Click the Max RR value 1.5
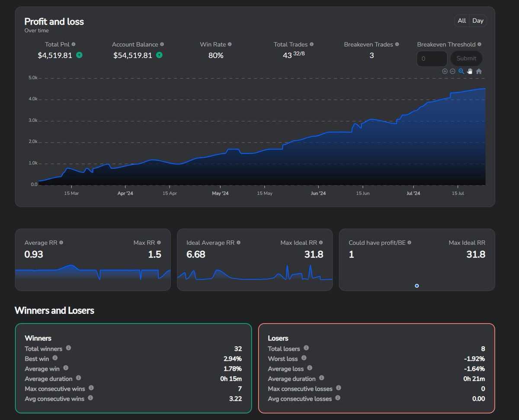This screenshot has width=519, height=420. pos(155,255)
